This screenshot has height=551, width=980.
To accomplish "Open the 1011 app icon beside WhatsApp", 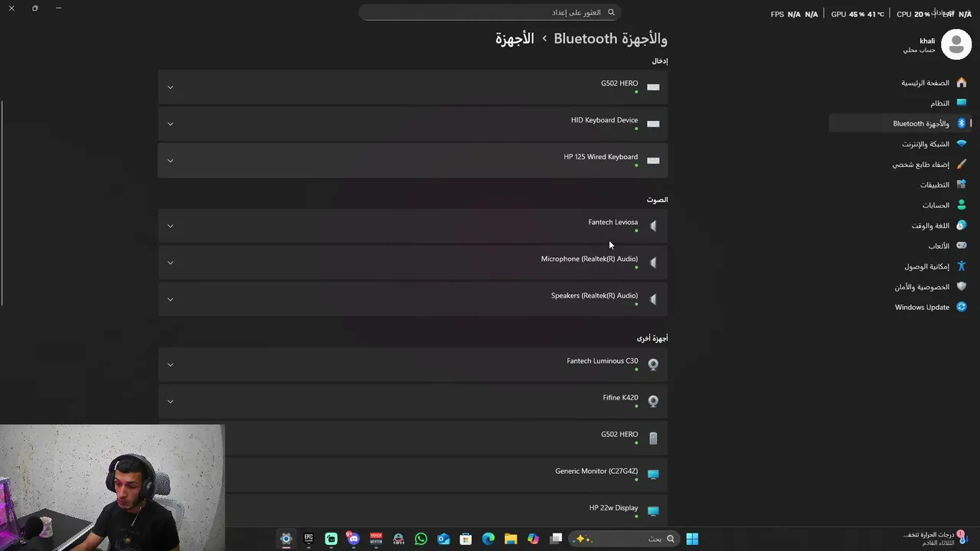I will [x=398, y=539].
